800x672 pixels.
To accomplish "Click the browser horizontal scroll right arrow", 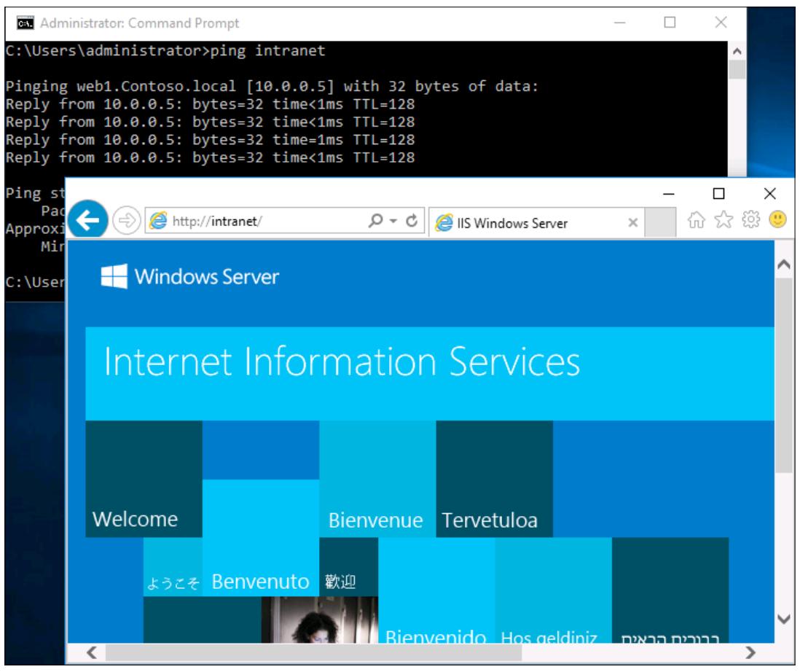I will pyautogui.click(x=750, y=652).
